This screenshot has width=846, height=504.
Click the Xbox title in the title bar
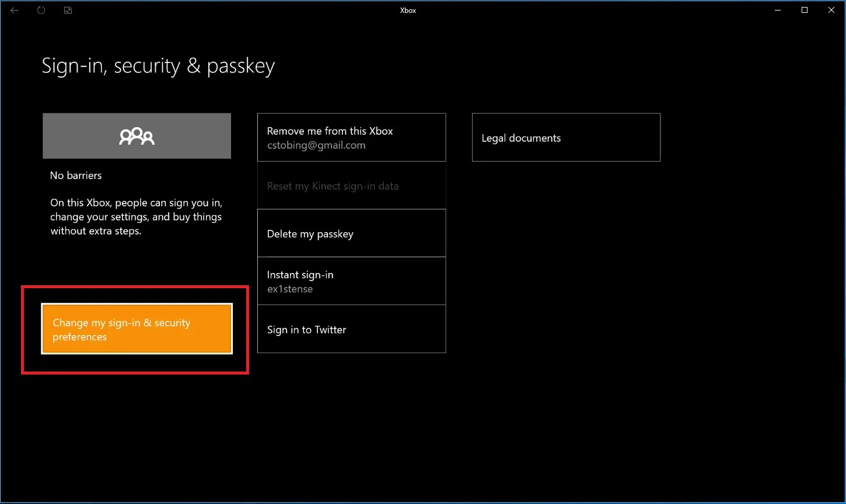coord(408,10)
